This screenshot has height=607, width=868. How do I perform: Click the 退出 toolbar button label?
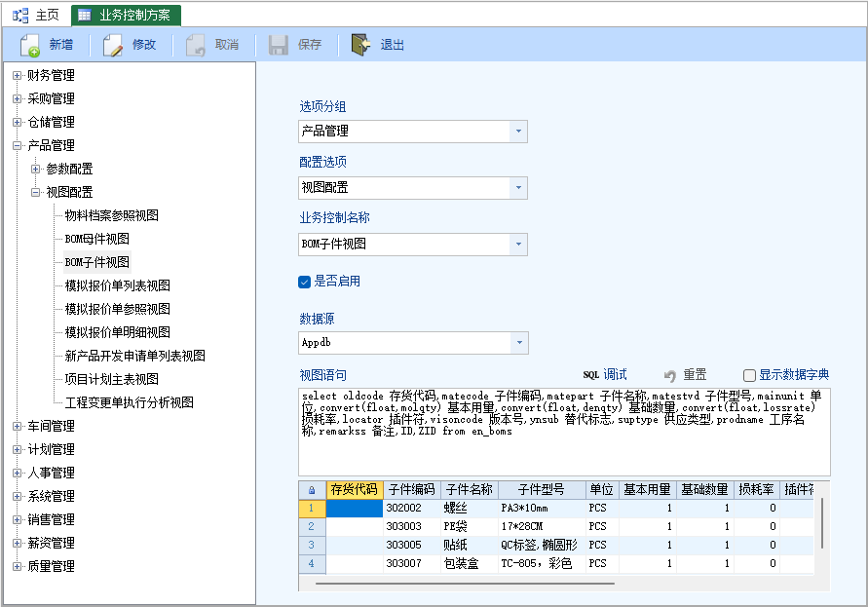[392, 45]
